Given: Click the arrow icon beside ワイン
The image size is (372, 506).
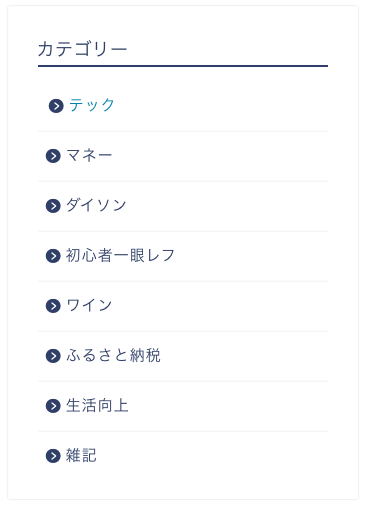Looking at the screenshot, I should (53, 306).
